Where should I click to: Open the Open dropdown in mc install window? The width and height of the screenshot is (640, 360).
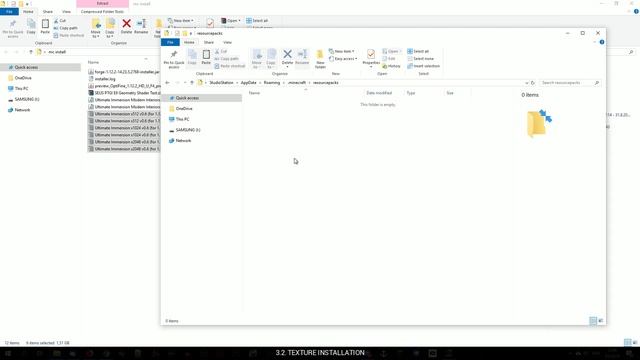tap(231, 21)
